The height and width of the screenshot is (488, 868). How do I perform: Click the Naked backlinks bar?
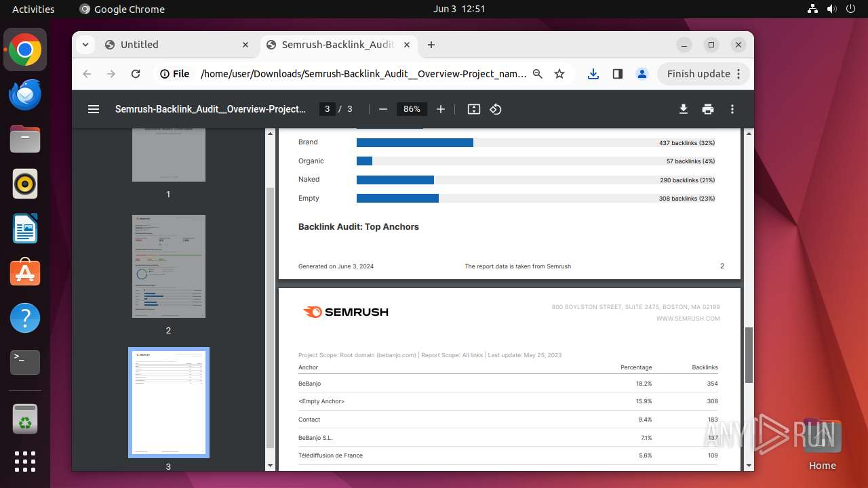coord(395,180)
